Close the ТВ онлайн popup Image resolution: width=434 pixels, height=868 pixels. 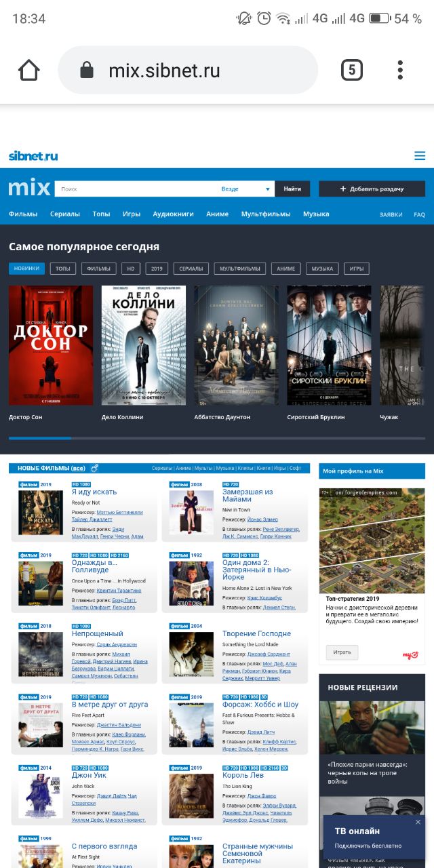click(x=418, y=822)
